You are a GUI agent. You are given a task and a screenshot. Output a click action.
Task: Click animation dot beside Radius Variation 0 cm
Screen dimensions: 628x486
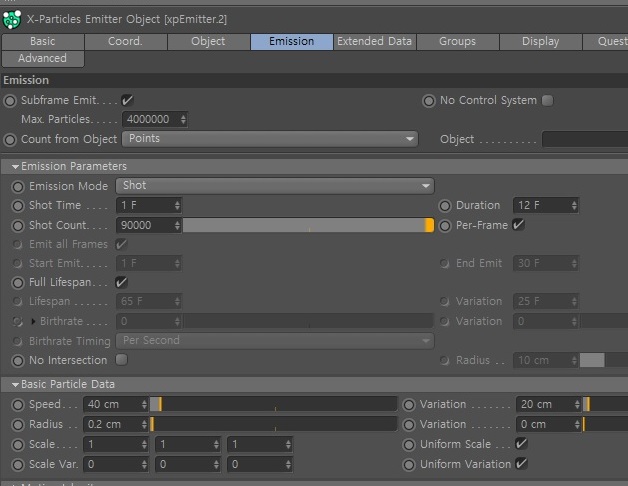click(x=409, y=425)
